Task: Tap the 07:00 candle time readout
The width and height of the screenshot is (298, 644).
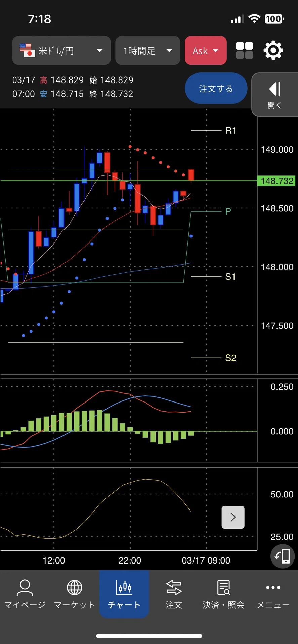Action: click(x=24, y=94)
